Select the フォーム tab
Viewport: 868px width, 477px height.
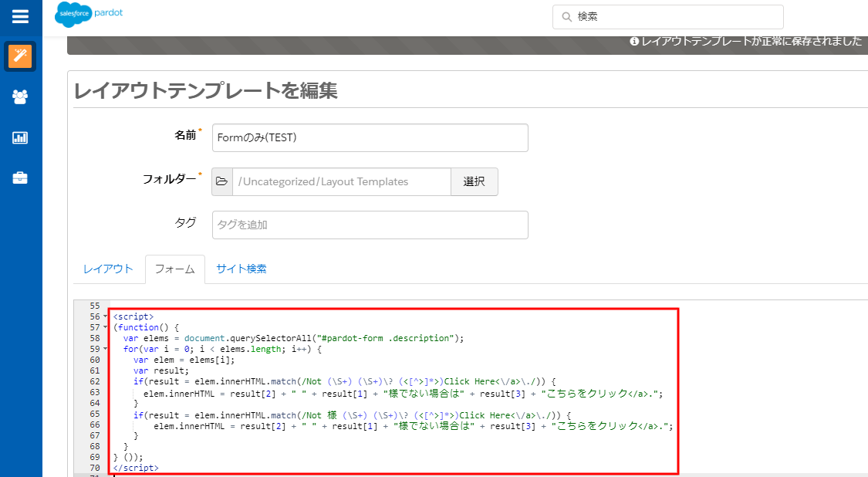coord(174,269)
